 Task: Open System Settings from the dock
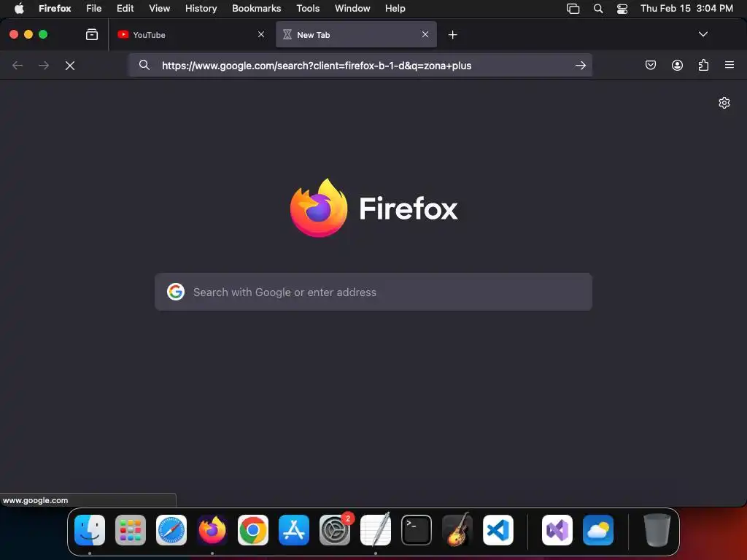tap(335, 529)
